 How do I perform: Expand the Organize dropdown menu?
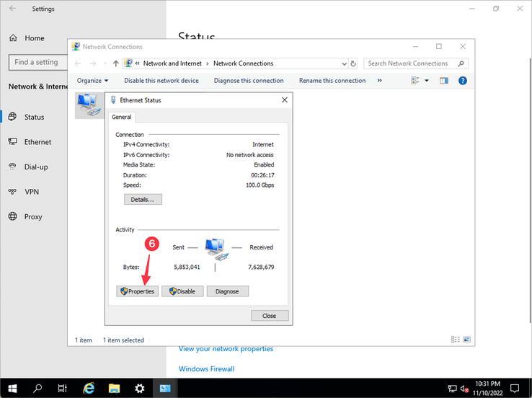pyautogui.click(x=92, y=81)
